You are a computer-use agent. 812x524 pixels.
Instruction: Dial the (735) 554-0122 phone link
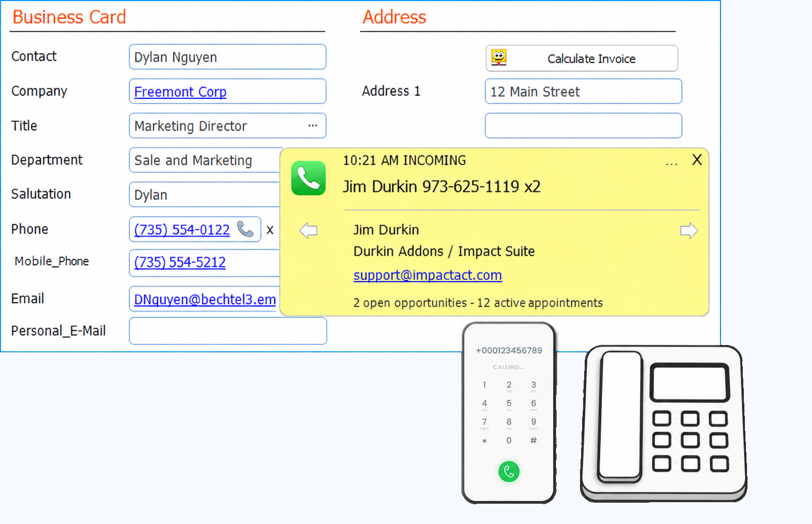coord(182,229)
